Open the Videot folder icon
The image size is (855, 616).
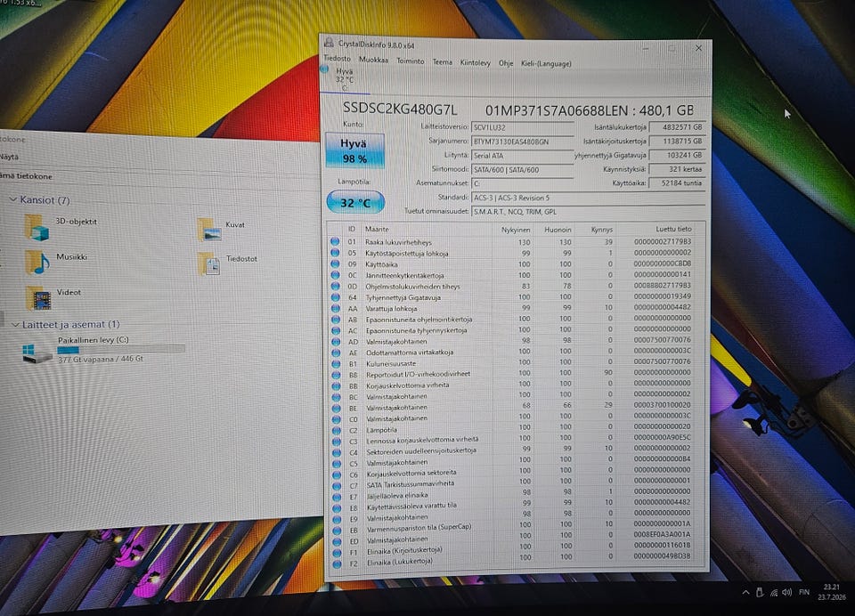[38, 297]
